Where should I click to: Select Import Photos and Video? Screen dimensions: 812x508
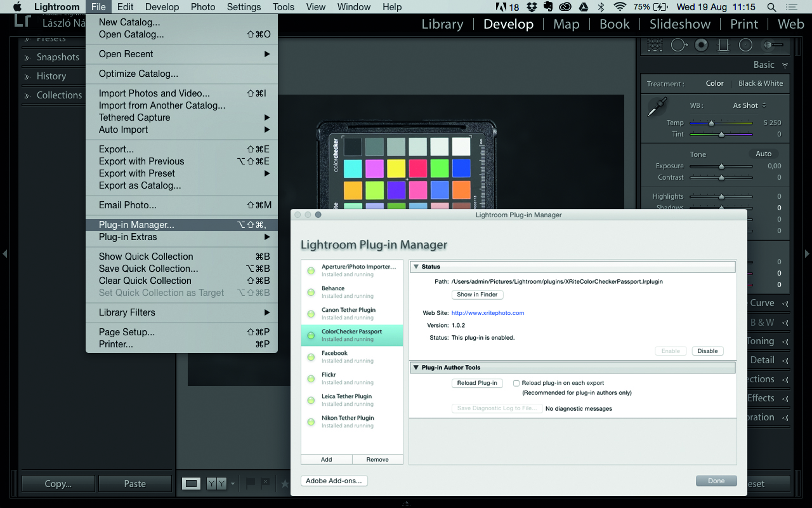pos(181,93)
